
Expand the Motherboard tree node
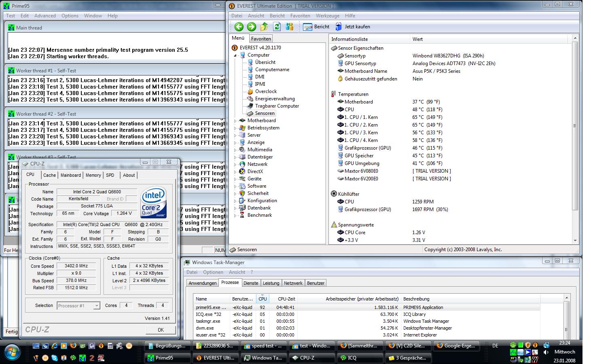235,121
